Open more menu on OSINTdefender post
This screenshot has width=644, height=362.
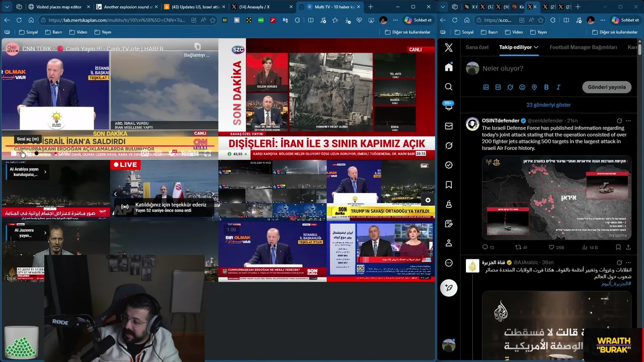[628, 121]
